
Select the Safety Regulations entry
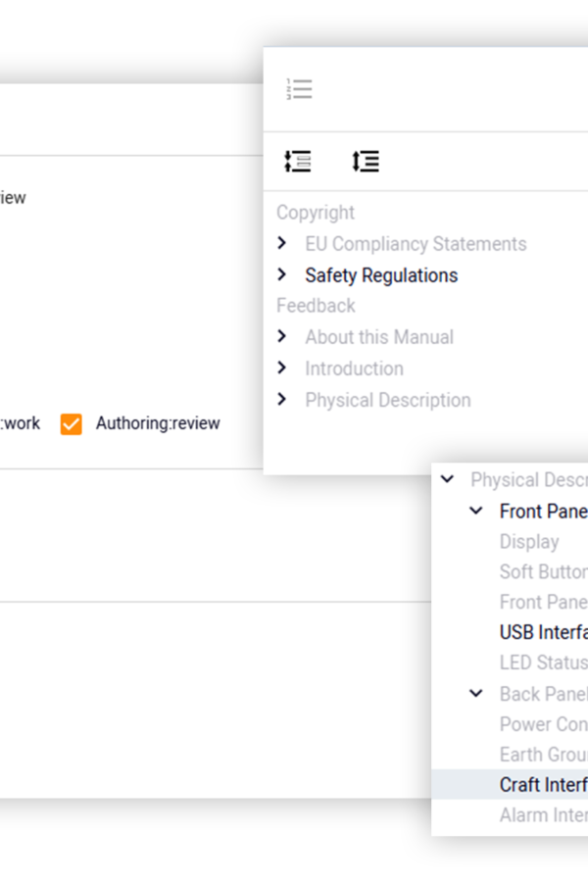[381, 275]
